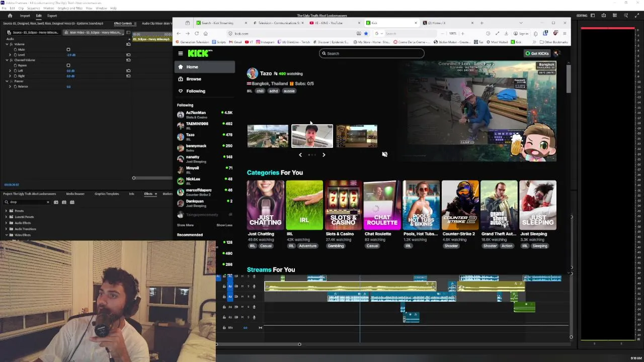Switch to the Import workspace tab

(x=25, y=16)
